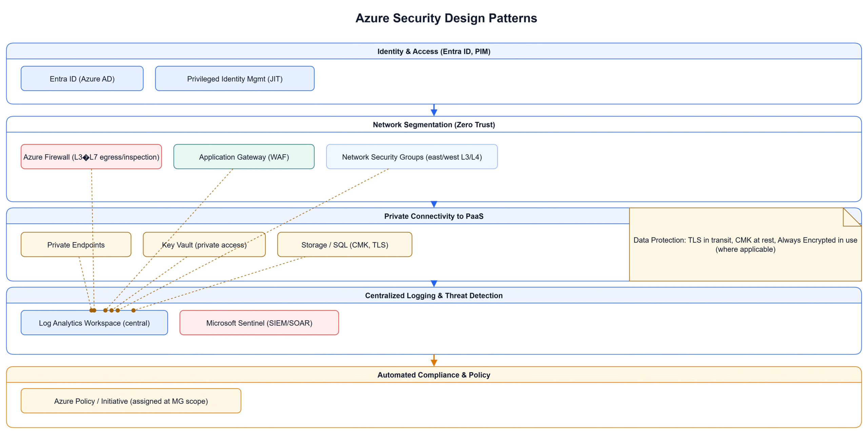Click the orange arrow above Automated Compliance
This screenshot has height=434, width=868.
(434, 360)
